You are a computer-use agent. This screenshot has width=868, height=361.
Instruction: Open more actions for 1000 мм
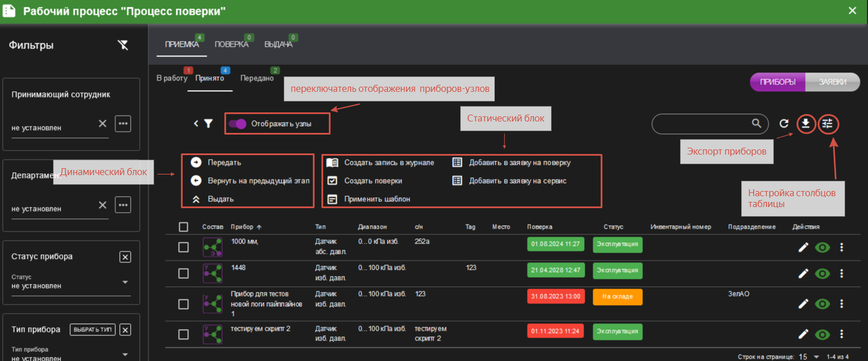(841, 247)
